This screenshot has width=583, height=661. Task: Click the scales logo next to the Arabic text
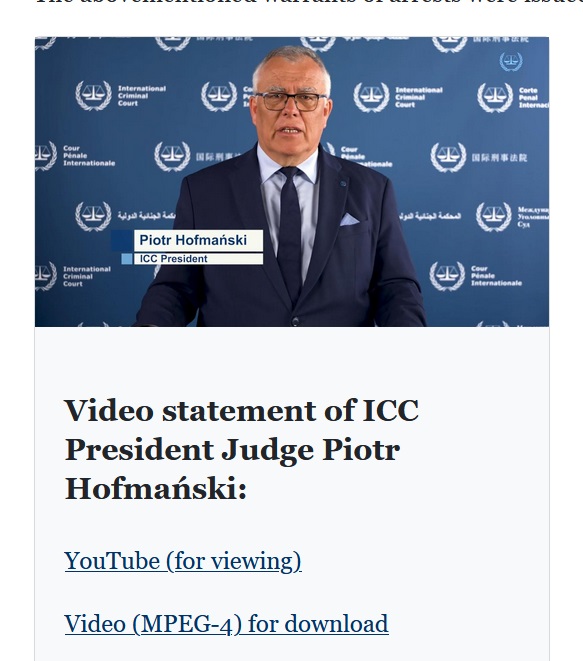pos(93,216)
